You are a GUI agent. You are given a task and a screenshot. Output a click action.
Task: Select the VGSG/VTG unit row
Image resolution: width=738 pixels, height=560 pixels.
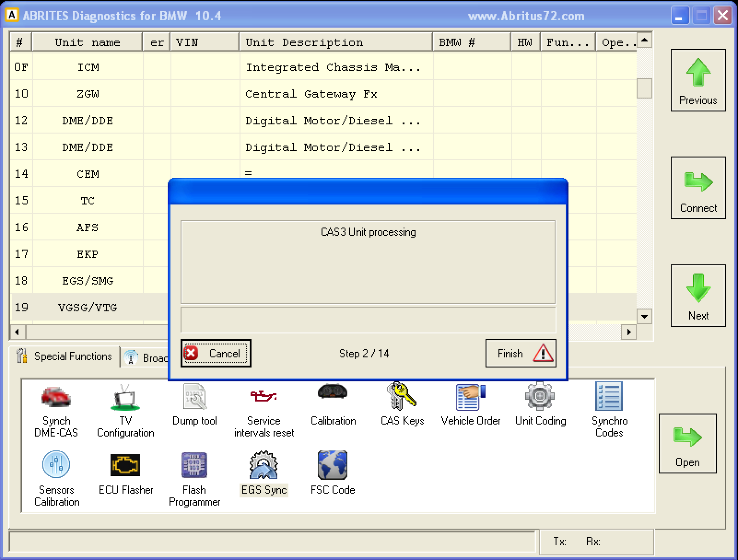89,308
